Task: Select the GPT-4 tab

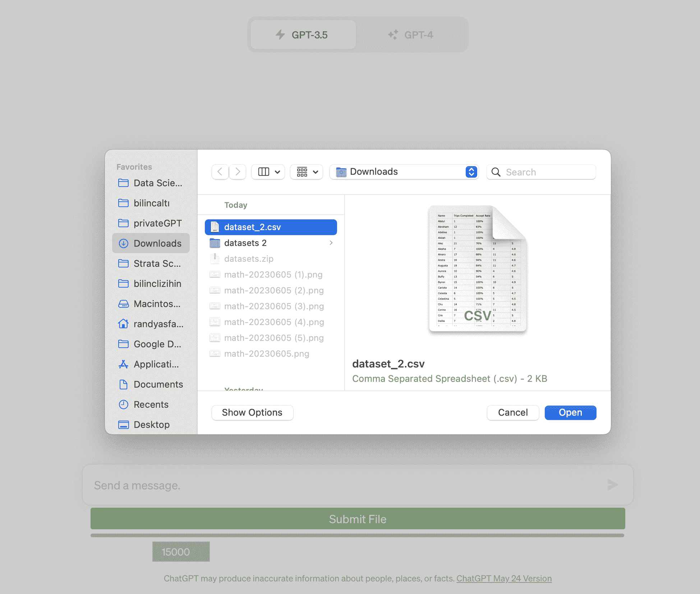Action: (x=410, y=35)
